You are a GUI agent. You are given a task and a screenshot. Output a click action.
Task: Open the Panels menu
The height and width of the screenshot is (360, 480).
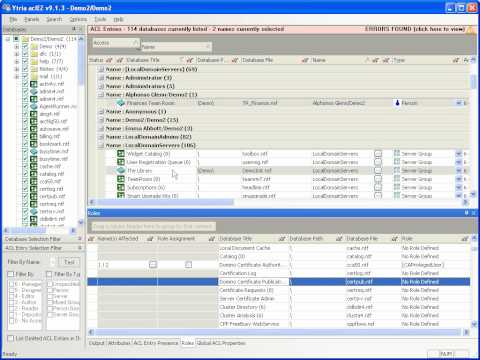pos(32,19)
